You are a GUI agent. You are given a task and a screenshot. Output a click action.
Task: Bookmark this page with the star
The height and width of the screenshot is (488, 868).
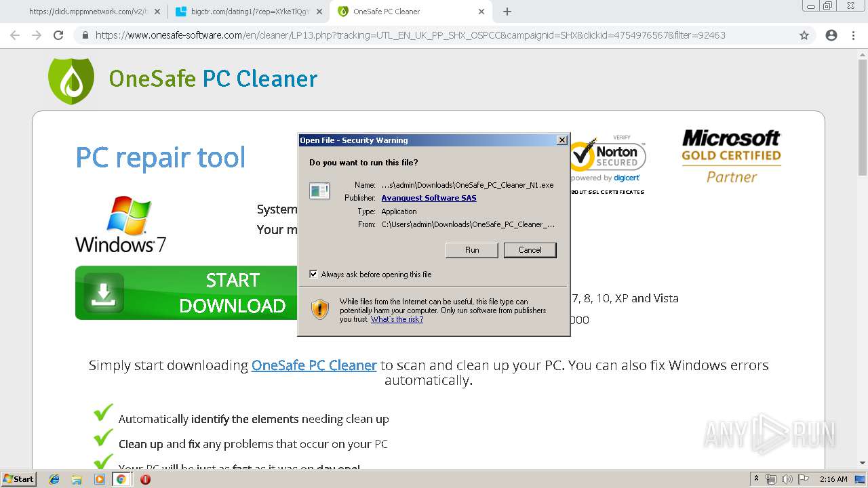tap(804, 35)
